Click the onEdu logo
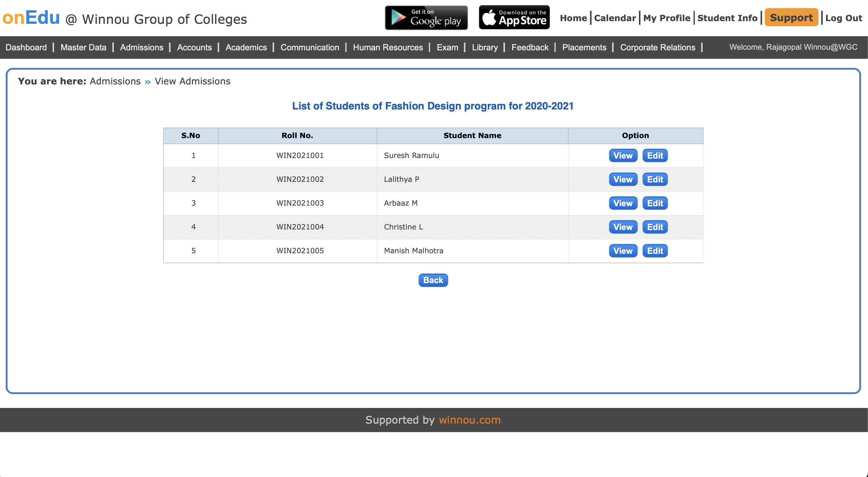 31,17
